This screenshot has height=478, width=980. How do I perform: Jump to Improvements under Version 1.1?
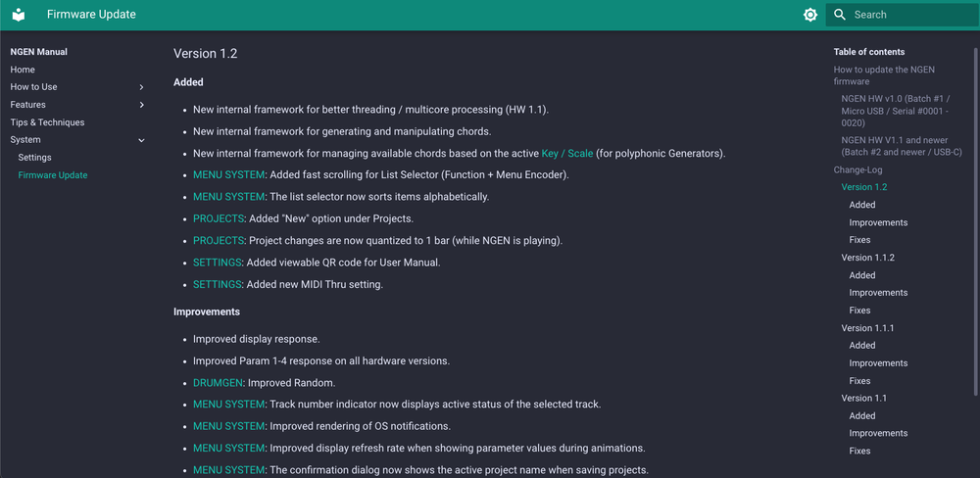click(878, 433)
